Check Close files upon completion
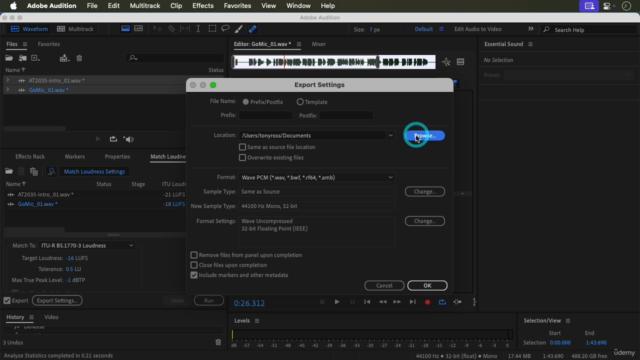 click(x=194, y=265)
